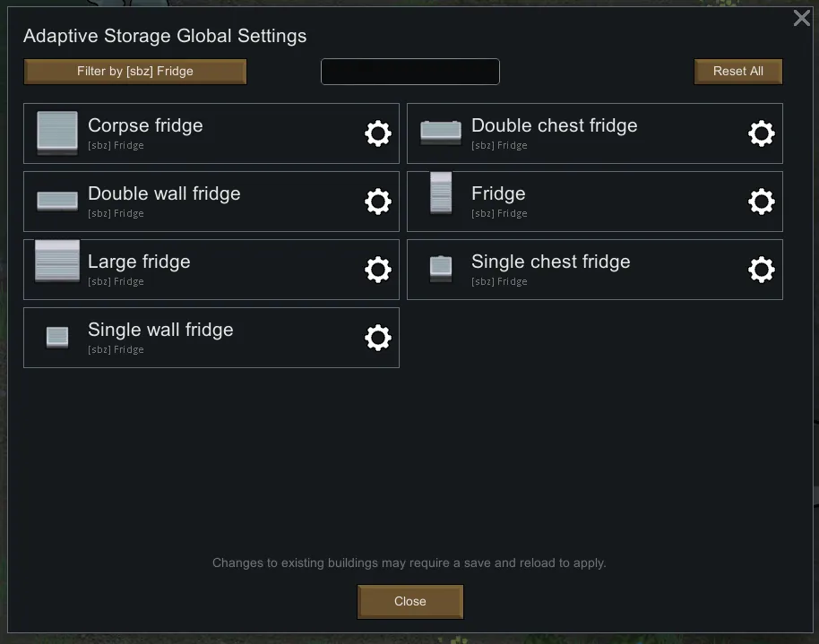Click the Large fridge building thumbnail

(57, 262)
